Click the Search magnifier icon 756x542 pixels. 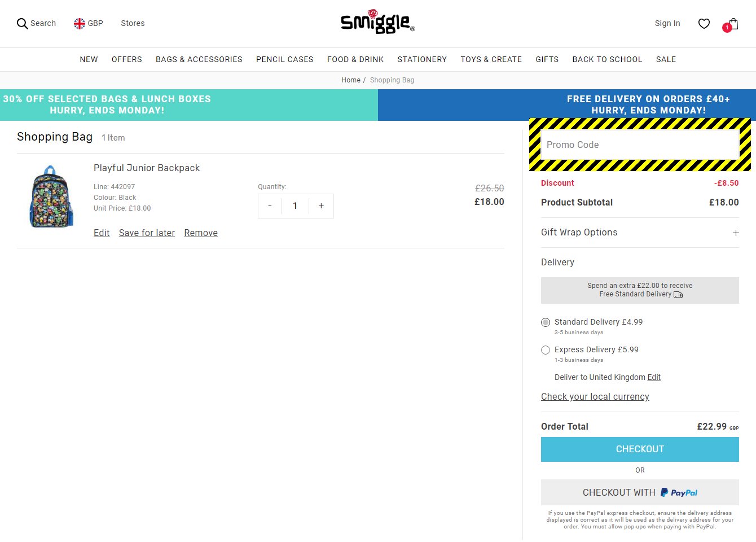click(23, 24)
